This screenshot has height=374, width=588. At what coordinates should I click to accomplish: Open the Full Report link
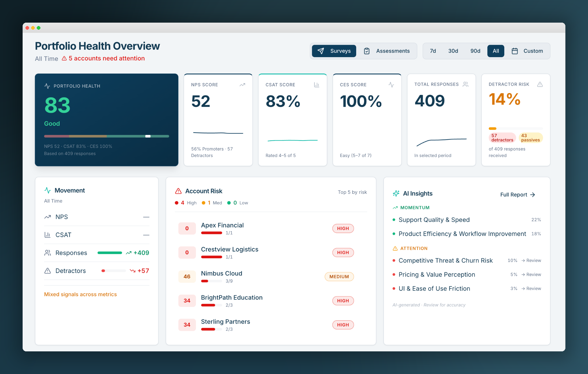[518, 195]
